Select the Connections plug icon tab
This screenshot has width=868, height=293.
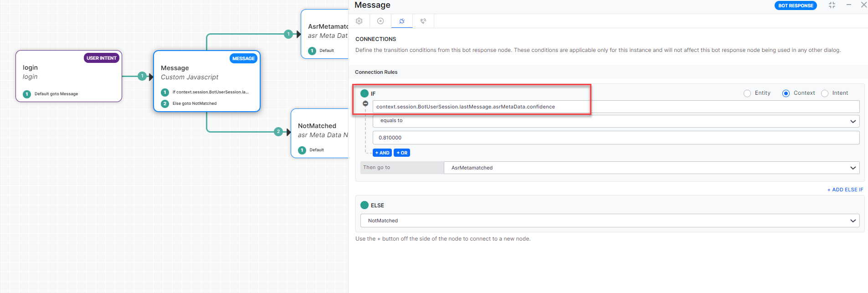tap(402, 21)
